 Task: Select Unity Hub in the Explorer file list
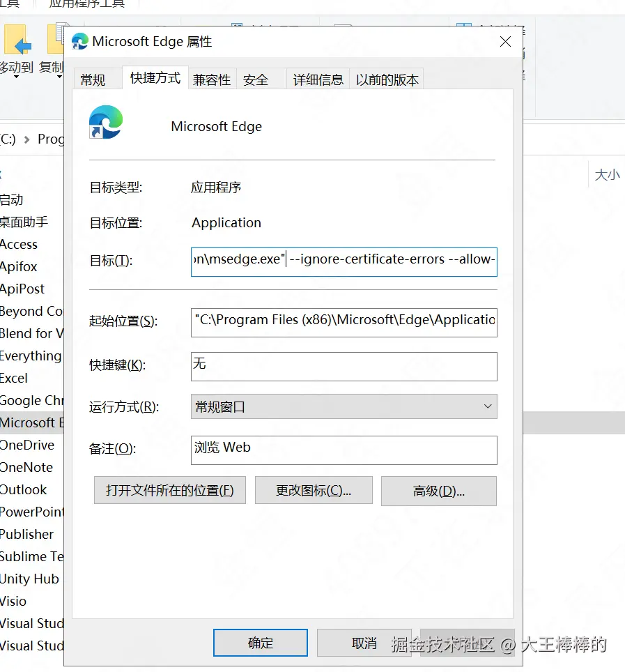click(29, 579)
